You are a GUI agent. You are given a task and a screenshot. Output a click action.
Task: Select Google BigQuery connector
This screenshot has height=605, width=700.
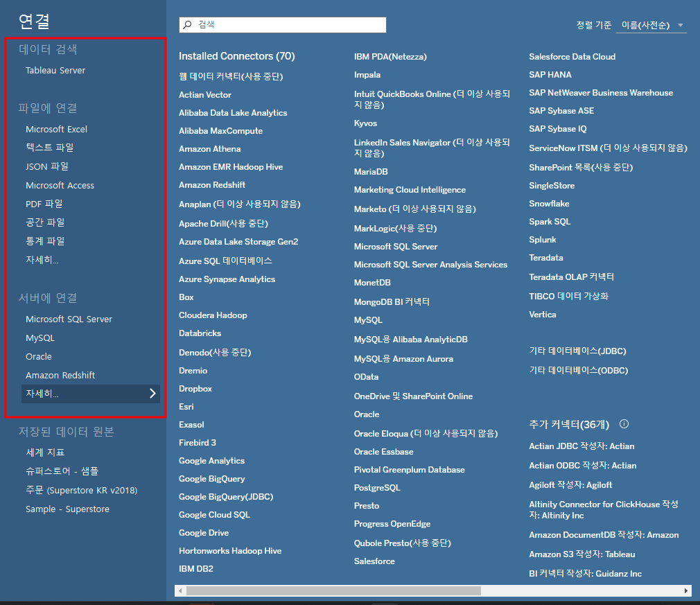212,479
